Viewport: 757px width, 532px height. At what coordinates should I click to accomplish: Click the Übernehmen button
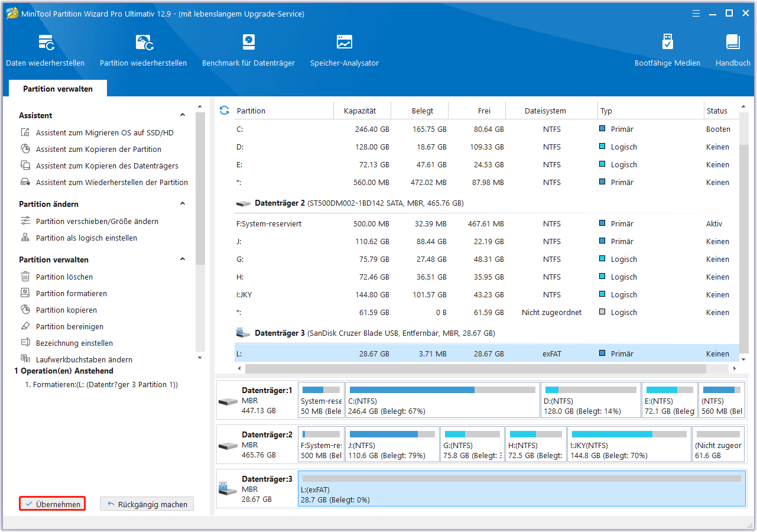(53, 504)
